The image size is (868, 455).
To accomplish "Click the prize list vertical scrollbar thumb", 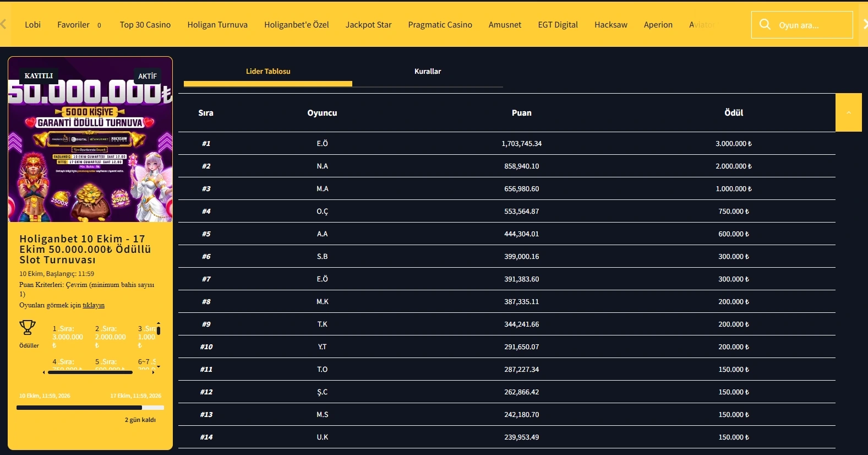I will point(159,331).
